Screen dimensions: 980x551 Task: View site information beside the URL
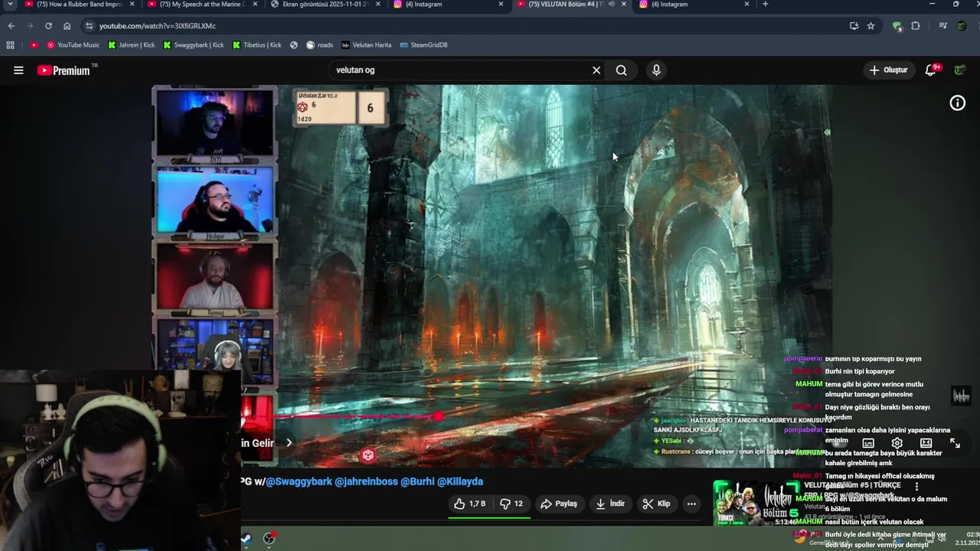[x=89, y=26]
